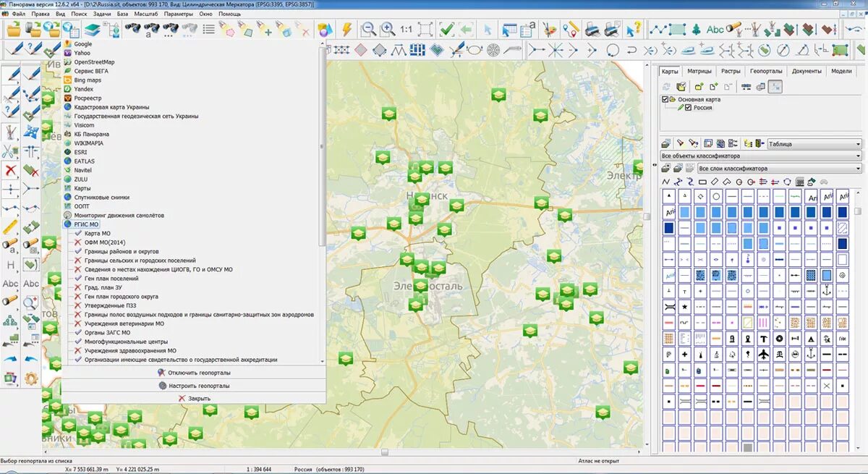Select the green polygon drawing tool

click(x=677, y=30)
